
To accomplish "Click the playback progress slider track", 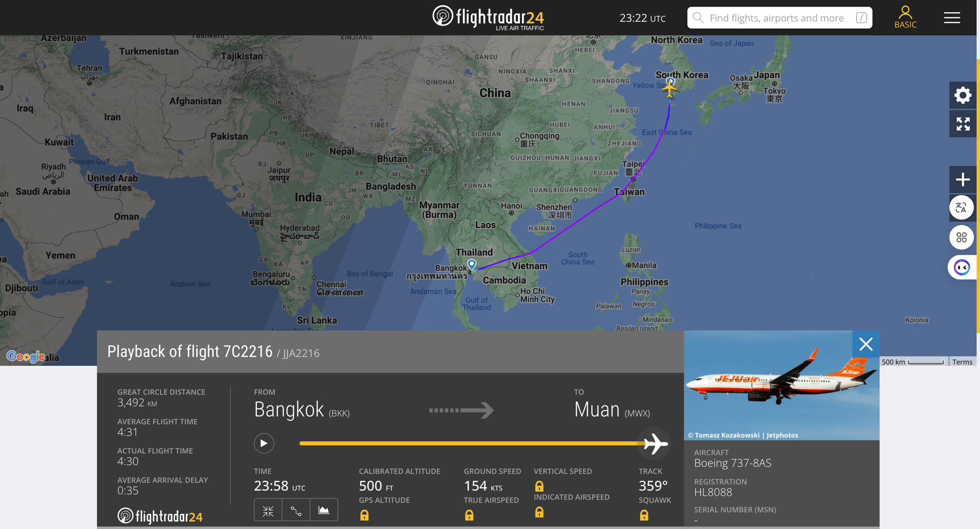I will [470, 443].
